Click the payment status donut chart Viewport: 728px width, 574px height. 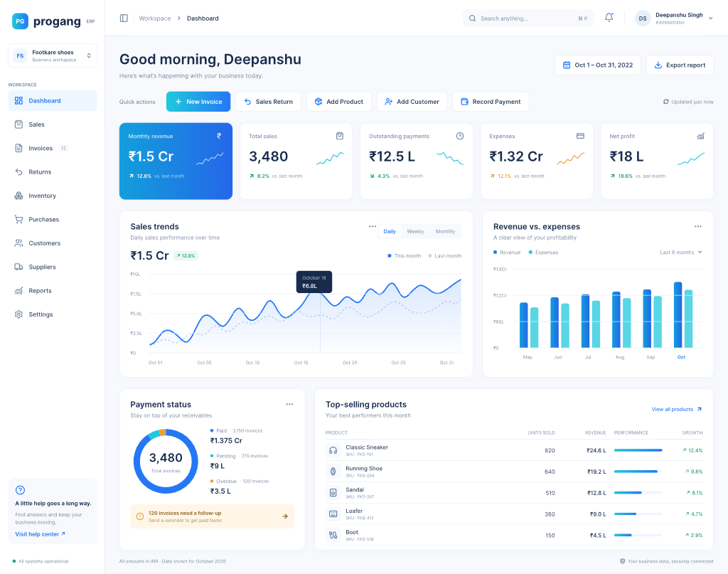tap(166, 461)
